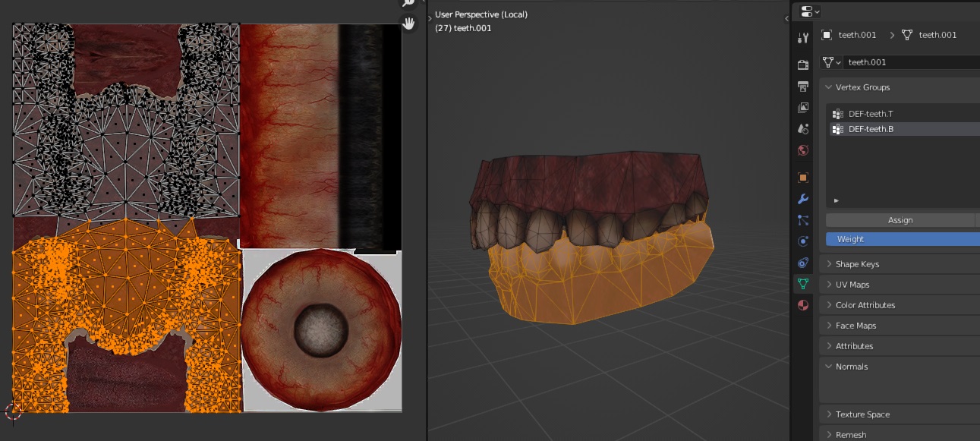The image size is (980, 441).
Task: Open the Particles properties tab
Action: [x=803, y=220]
